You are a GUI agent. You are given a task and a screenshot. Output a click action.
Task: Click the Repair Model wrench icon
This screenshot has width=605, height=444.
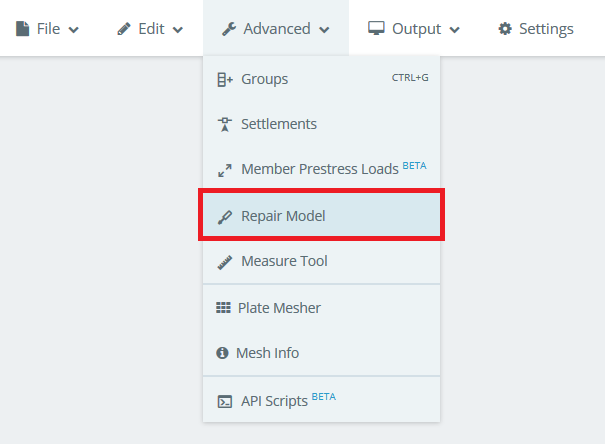(x=225, y=217)
